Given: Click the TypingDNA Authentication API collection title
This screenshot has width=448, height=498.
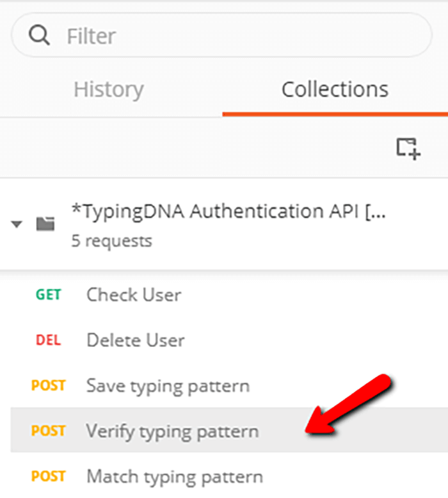Looking at the screenshot, I should tap(228, 212).
